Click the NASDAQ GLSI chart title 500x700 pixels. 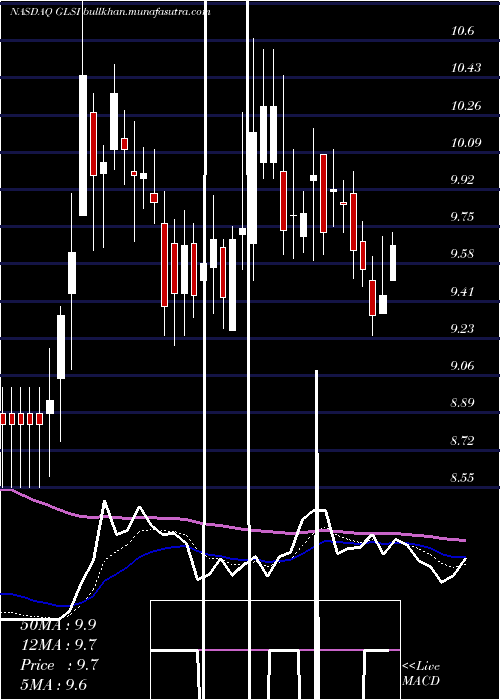110,12
